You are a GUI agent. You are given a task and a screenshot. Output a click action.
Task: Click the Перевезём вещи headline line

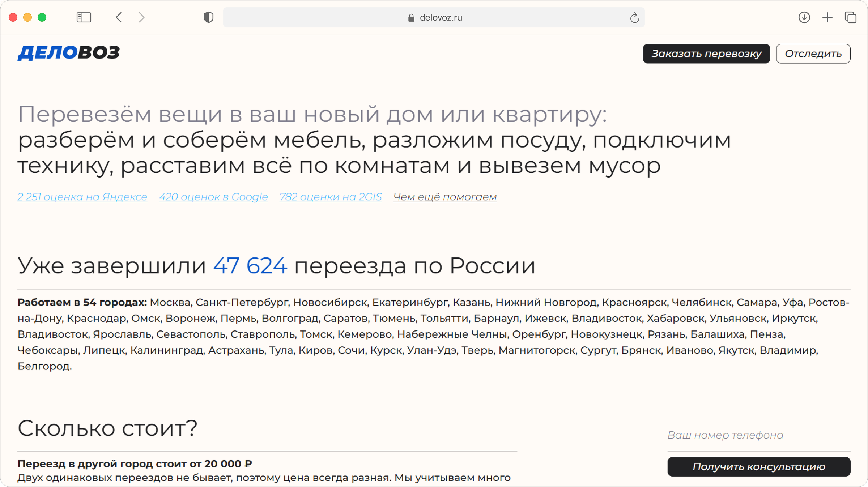pos(312,114)
